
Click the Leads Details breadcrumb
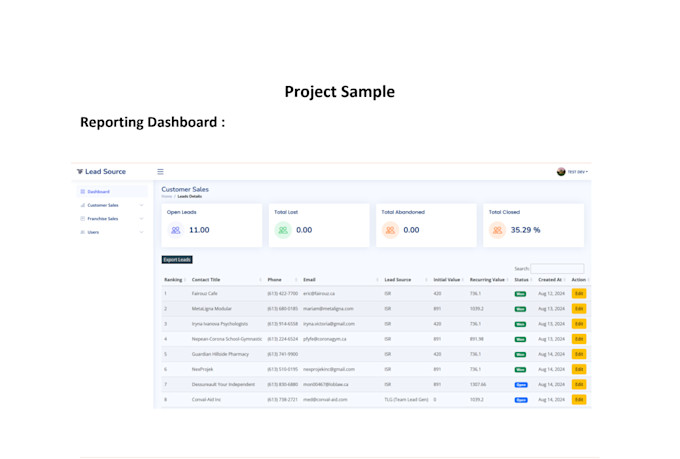pos(190,197)
